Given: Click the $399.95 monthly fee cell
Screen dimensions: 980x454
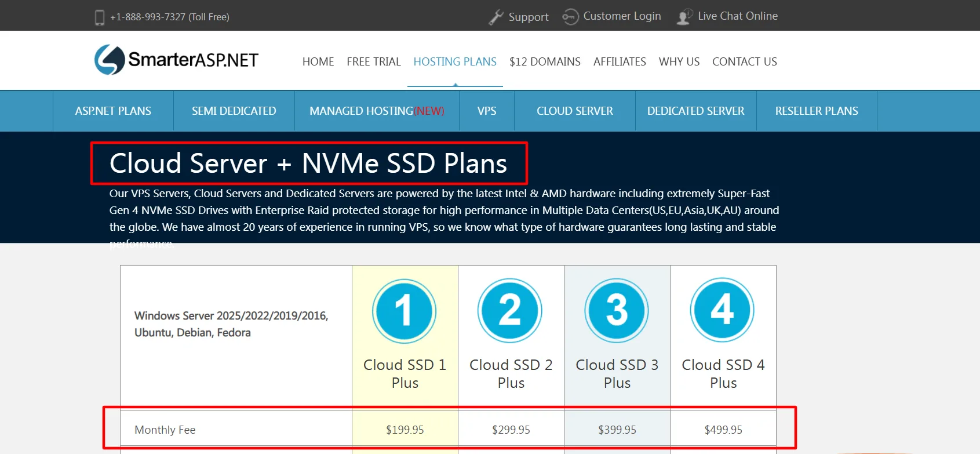Looking at the screenshot, I should tap(617, 430).
